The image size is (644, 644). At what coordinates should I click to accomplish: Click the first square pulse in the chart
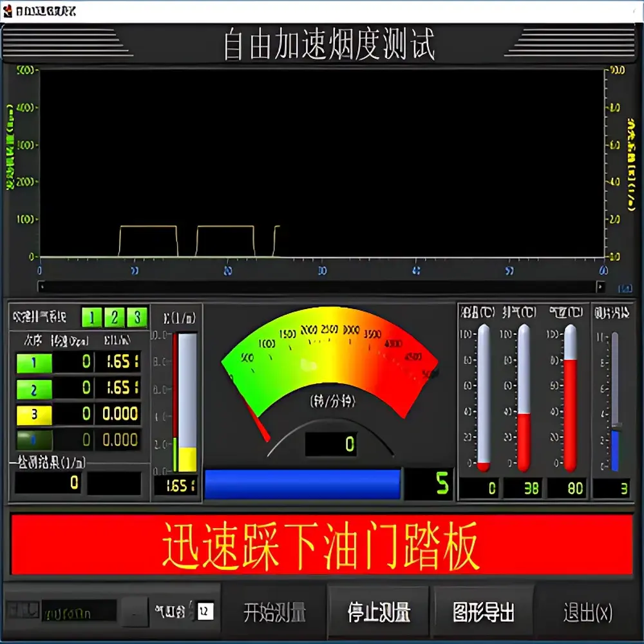coord(148,241)
